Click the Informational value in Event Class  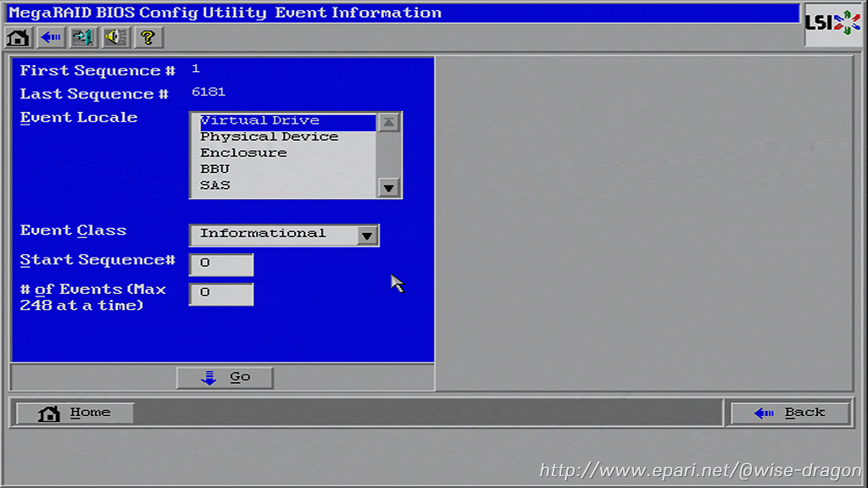click(263, 234)
